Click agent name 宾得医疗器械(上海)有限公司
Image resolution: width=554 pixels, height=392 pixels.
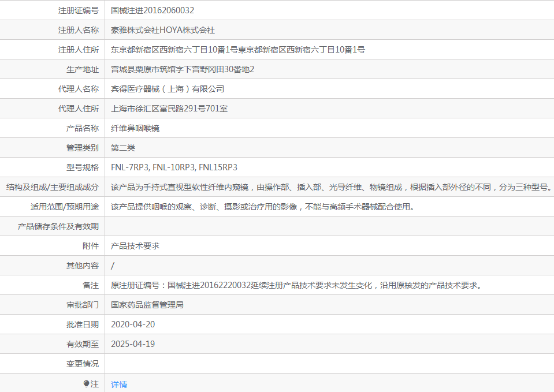point(168,89)
